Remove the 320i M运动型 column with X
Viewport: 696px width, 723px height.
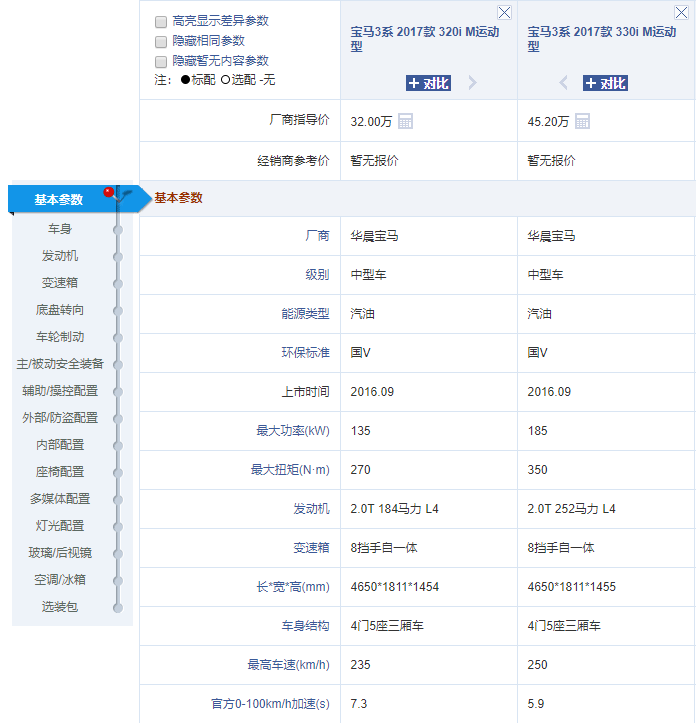click(x=504, y=12)
